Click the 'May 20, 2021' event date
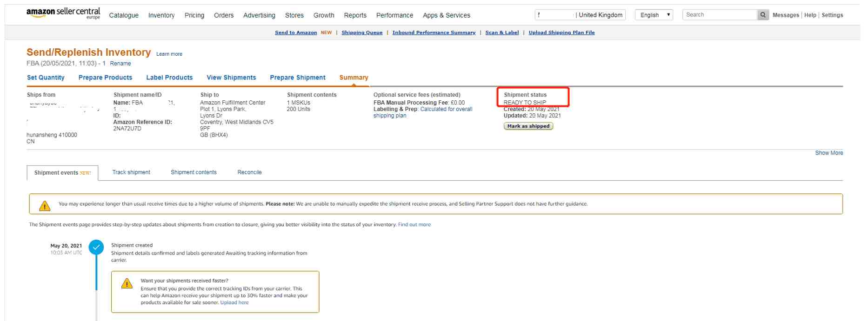Image resolution: width=868 pixels, height=321 pixels. point(66,246)
